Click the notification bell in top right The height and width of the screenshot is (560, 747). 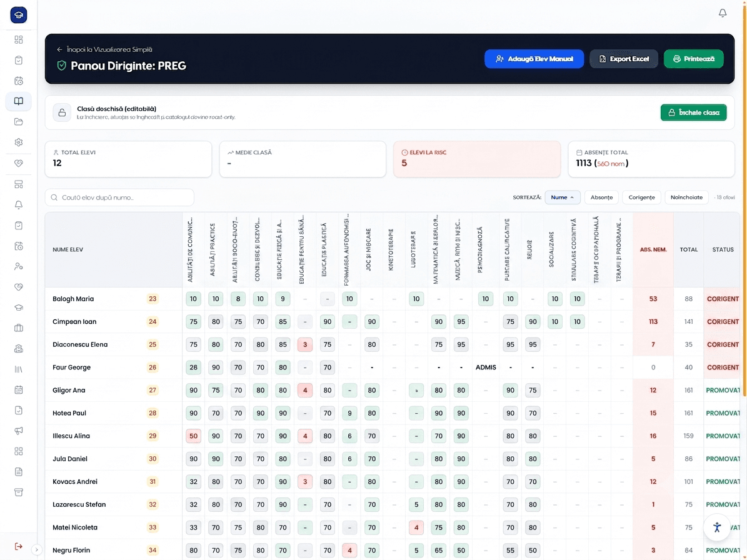pyautogui.click(x=722, y=13)
